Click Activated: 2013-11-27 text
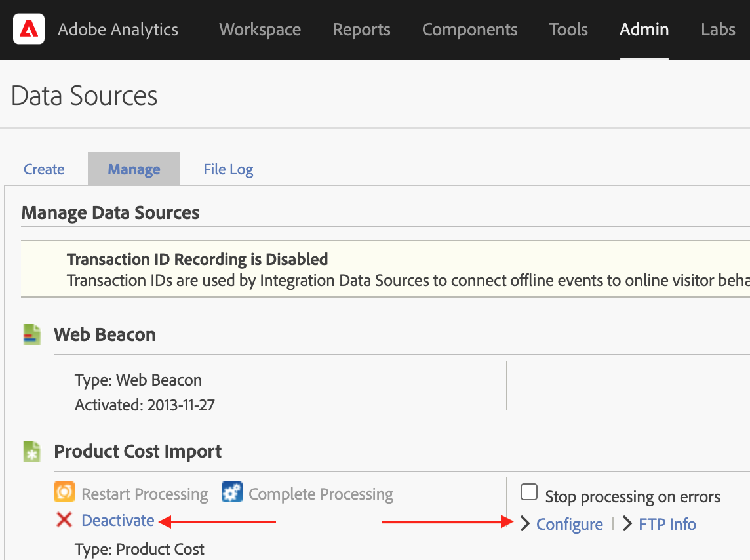Image resolution: width=750 pixels, height=560 pixels. click(144, 405)
